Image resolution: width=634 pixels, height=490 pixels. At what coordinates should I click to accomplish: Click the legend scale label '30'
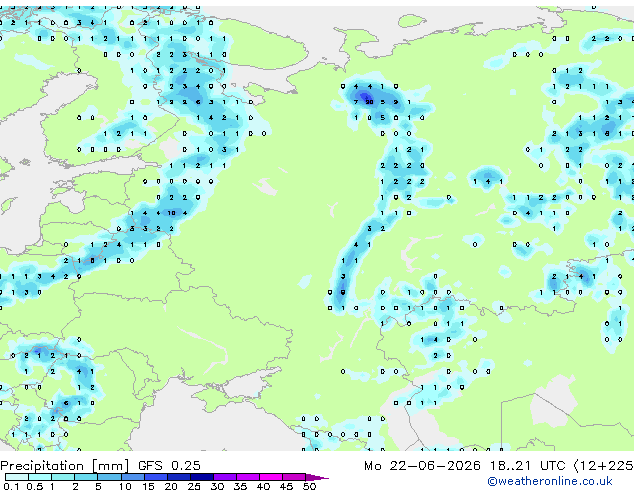coord(217,486)
